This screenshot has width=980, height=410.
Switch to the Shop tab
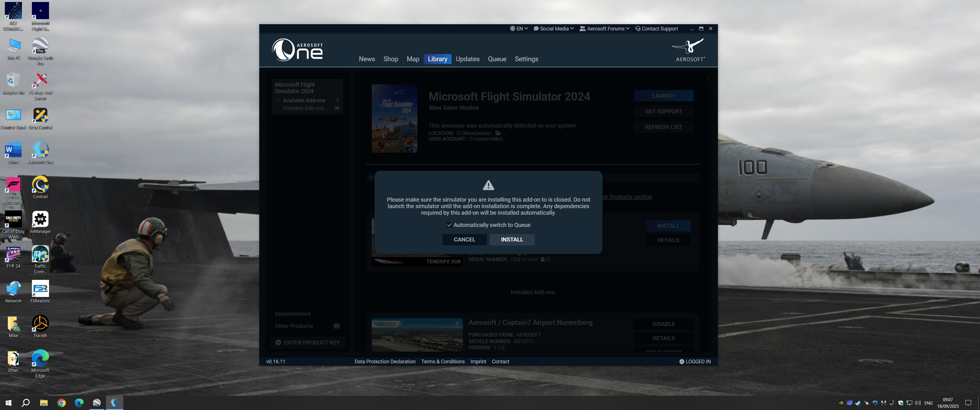pyautogui.click(x=391, y=59)
